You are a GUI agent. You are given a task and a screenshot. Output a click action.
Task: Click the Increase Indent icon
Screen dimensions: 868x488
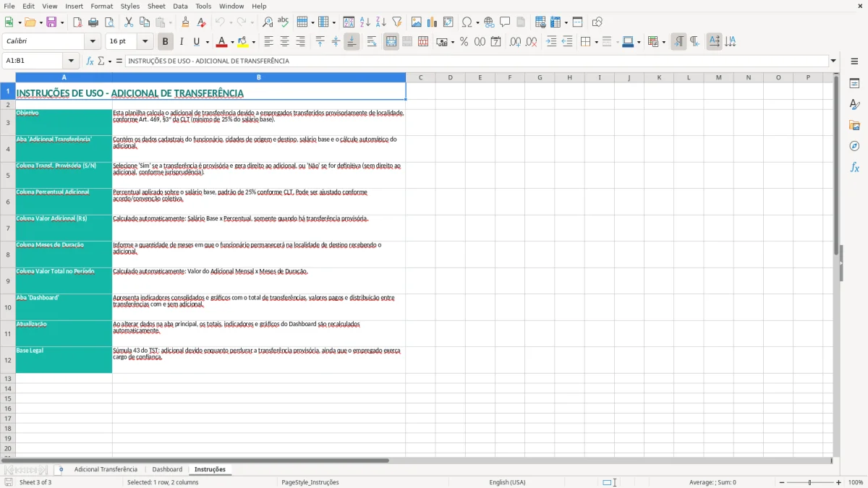tap(551, 42)
